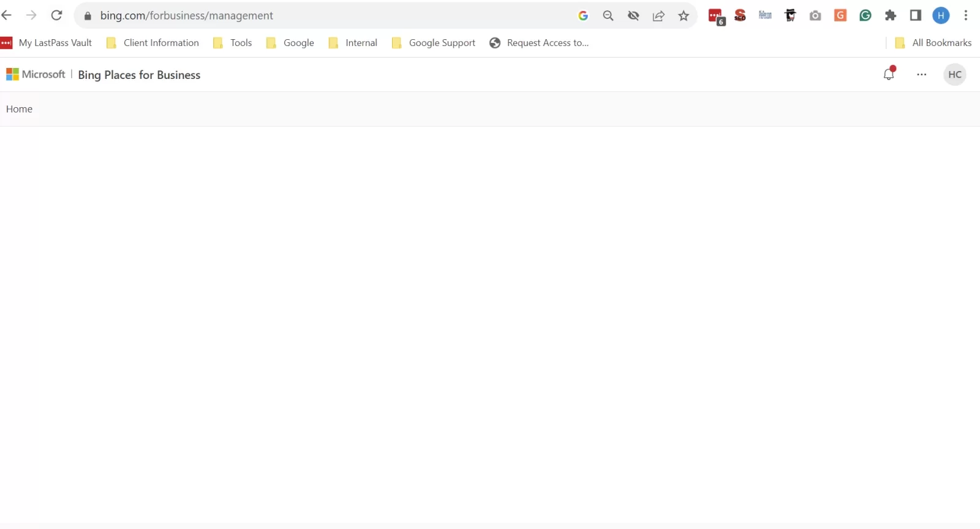Bookmark this page with the star icon
The width and height of the screenshot is (980, 529).
tap(684, 16)
